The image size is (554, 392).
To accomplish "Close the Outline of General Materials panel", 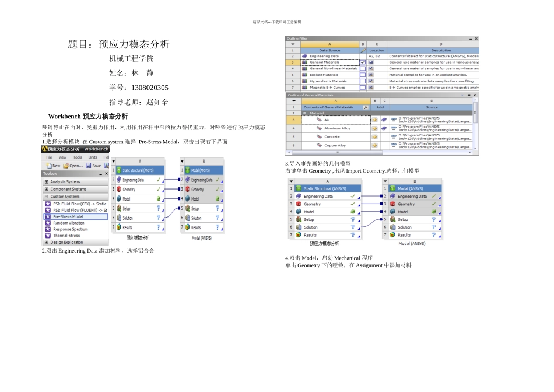I will (475, 95).
